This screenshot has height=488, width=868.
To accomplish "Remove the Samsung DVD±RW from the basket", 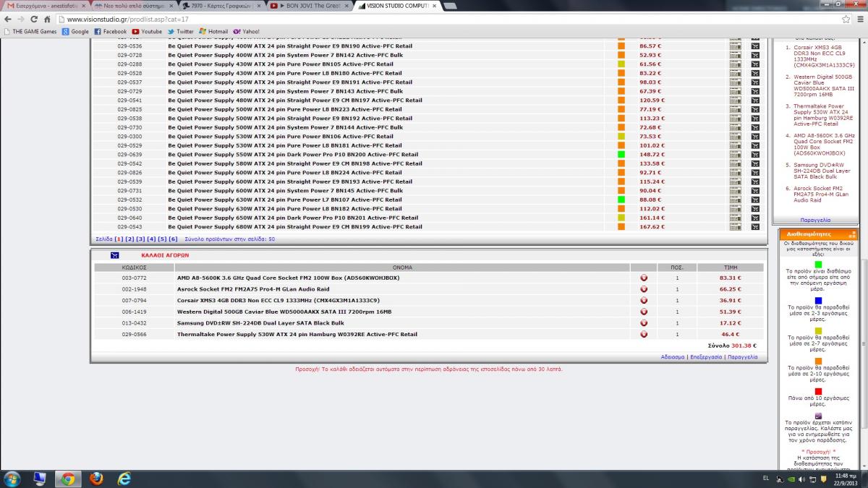I will click(x=644, y=323).
